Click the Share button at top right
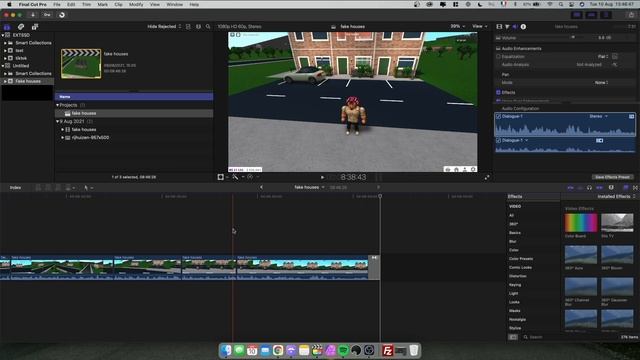640x360 pixels. (631, 15)
